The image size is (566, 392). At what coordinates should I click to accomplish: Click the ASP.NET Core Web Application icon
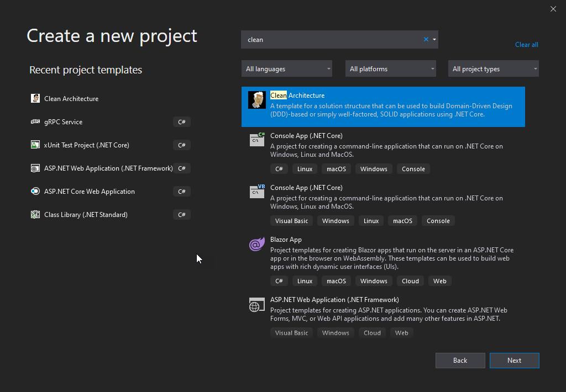[35, 191]
